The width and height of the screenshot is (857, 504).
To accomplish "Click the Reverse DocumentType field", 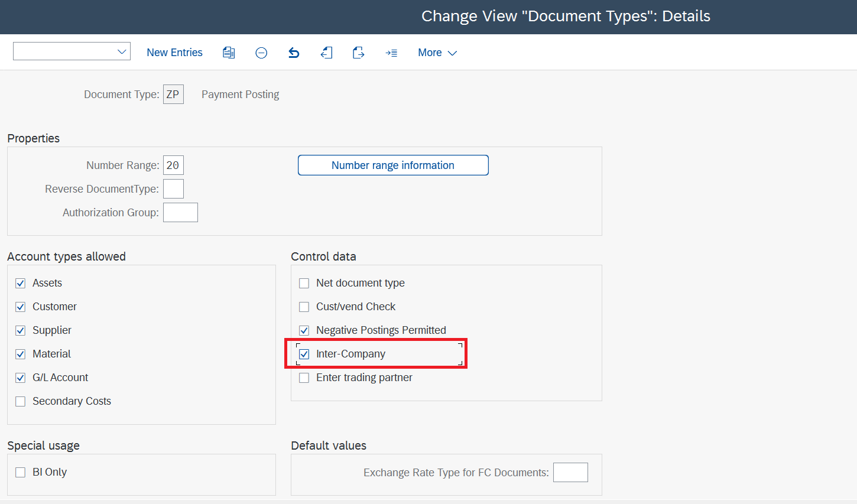I will (173, 189).
